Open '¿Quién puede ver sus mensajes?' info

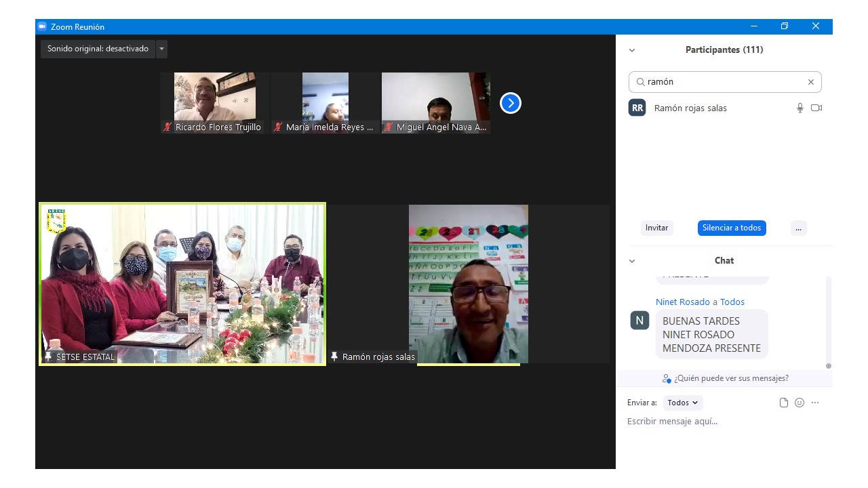point(725,378)
